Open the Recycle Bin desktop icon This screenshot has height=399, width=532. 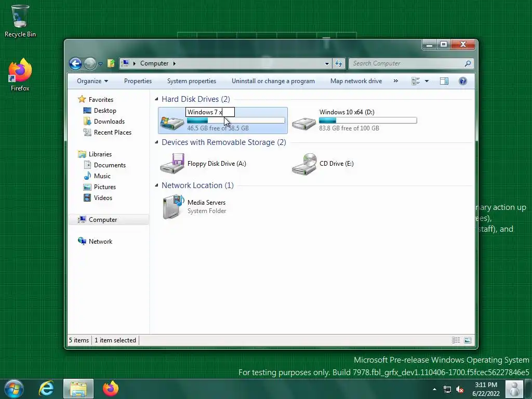click(x=20, y=21)
